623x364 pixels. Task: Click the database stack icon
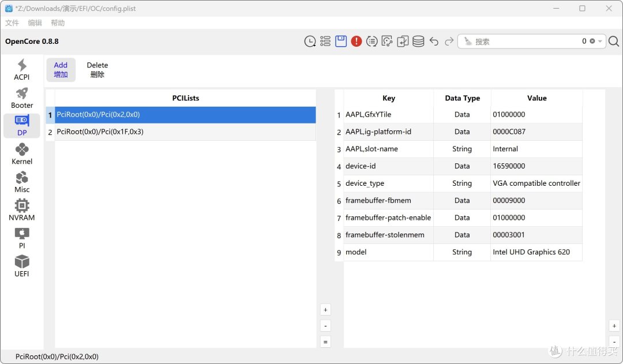pos(418,42)
